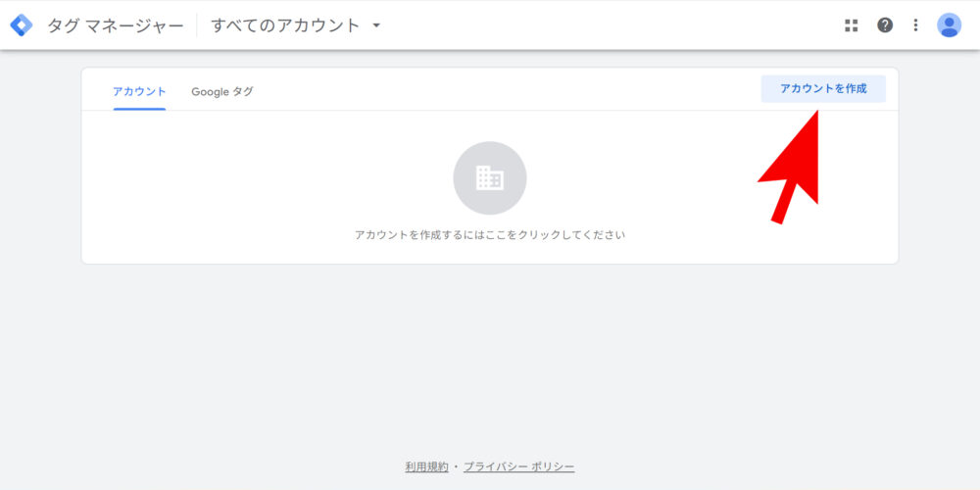The width and height of the screenshot is (980, 490).
Task: Click the caret arrow beside すべてのアカウント
Action: [377, 25]
